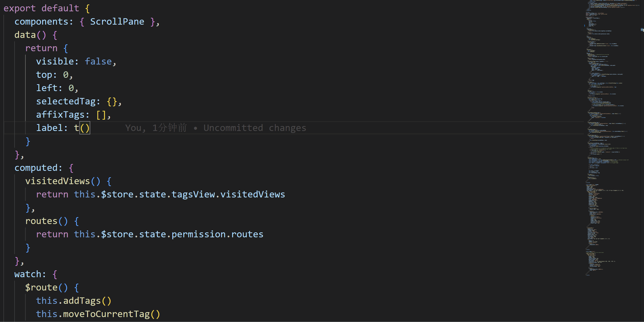The image size is (644, 322).
Task: Click the addTags method call
Action: tap(82, 301)
